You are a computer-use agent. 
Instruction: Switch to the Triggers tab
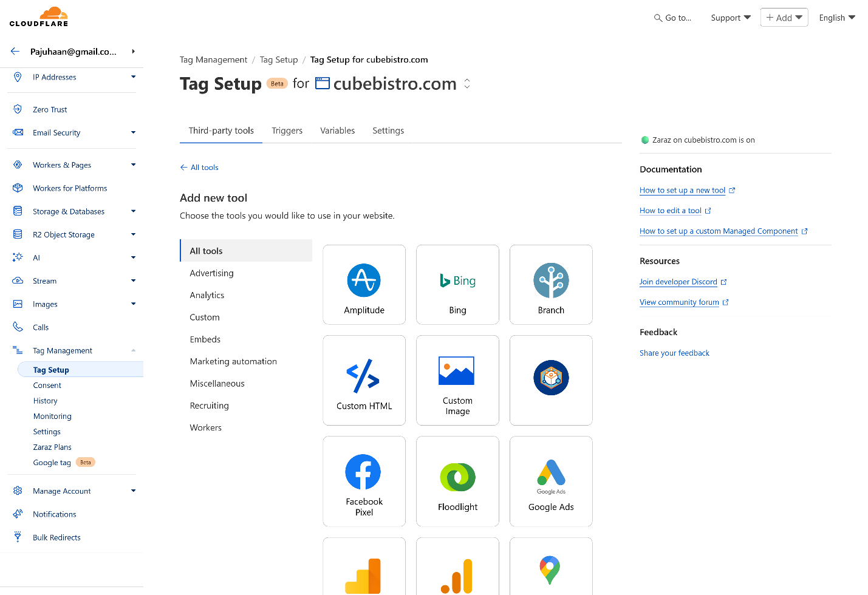click(x=287, y=131)
